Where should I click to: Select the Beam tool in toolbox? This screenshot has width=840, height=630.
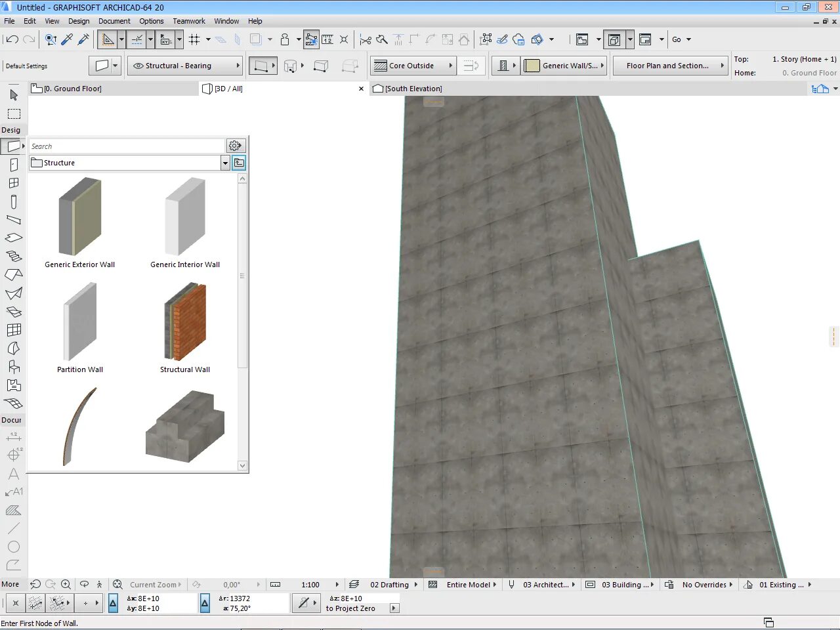click(x=14, y=220)
